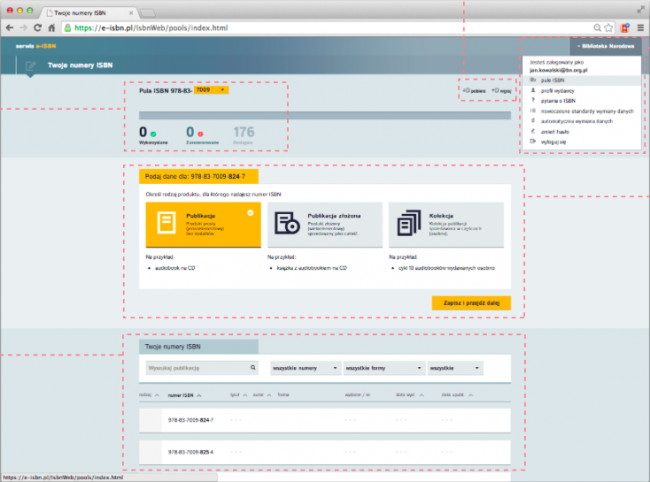
Task: Click the person icon for profil wydawcy
Action: click(533, 90)
